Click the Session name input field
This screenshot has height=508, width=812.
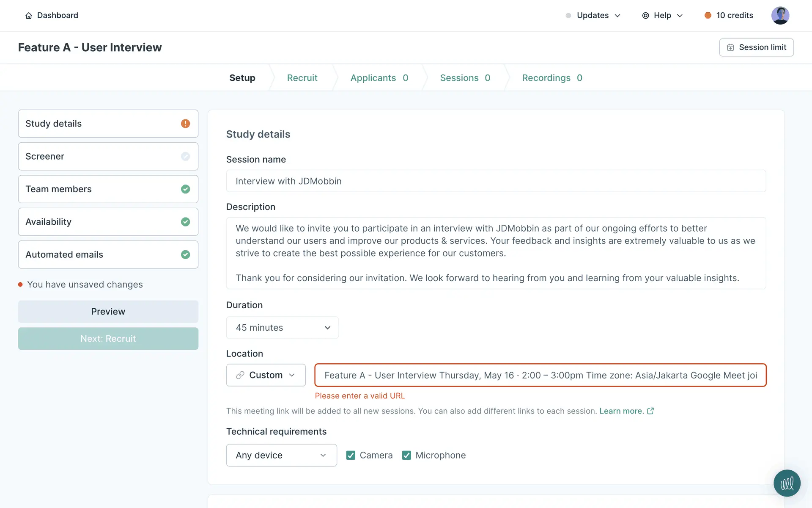[x=496, y=181]
